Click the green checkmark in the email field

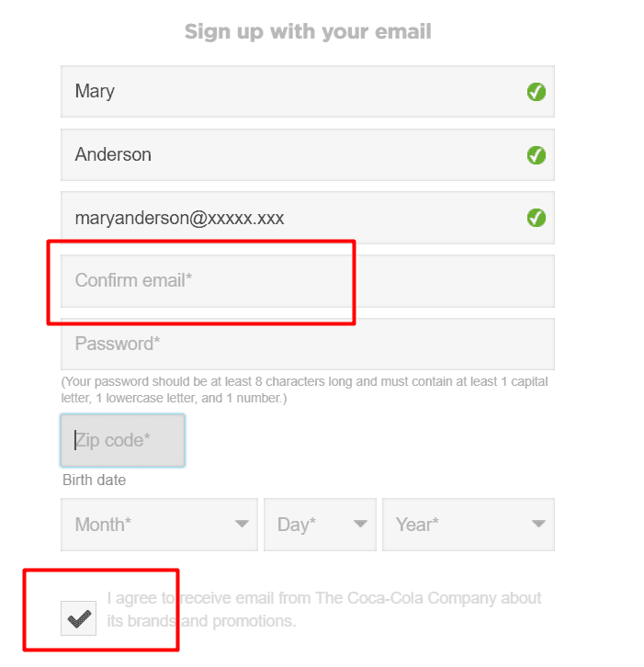537,218
